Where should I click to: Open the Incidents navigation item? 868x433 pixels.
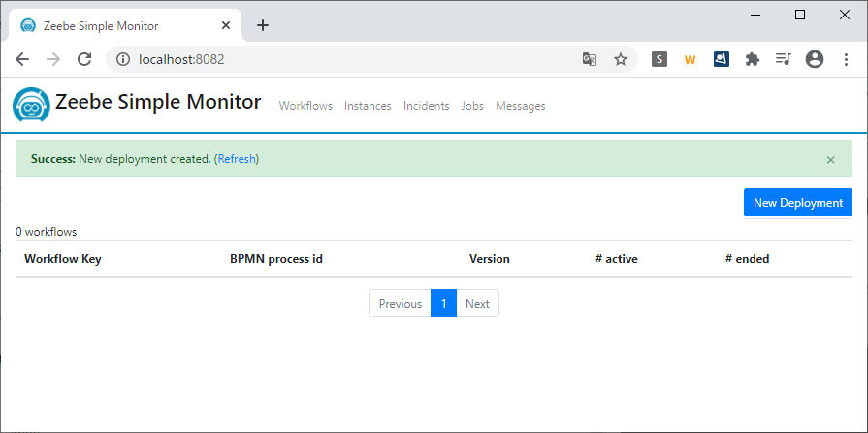[427, 106]
